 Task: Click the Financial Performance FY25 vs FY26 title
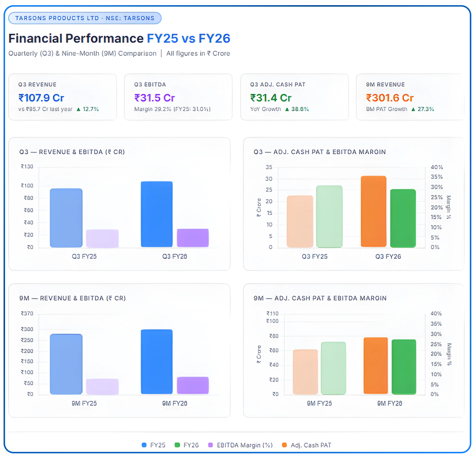pos(119,38)
